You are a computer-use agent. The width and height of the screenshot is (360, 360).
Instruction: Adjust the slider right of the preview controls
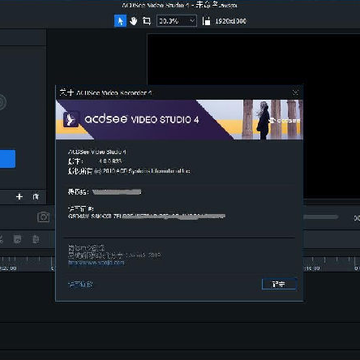pyautogui.click(x=320, y=217)
